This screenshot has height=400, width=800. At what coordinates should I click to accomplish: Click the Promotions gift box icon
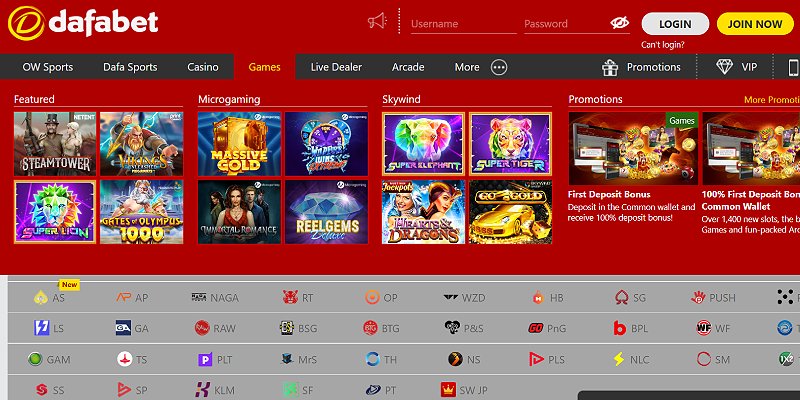pos(610,67)
